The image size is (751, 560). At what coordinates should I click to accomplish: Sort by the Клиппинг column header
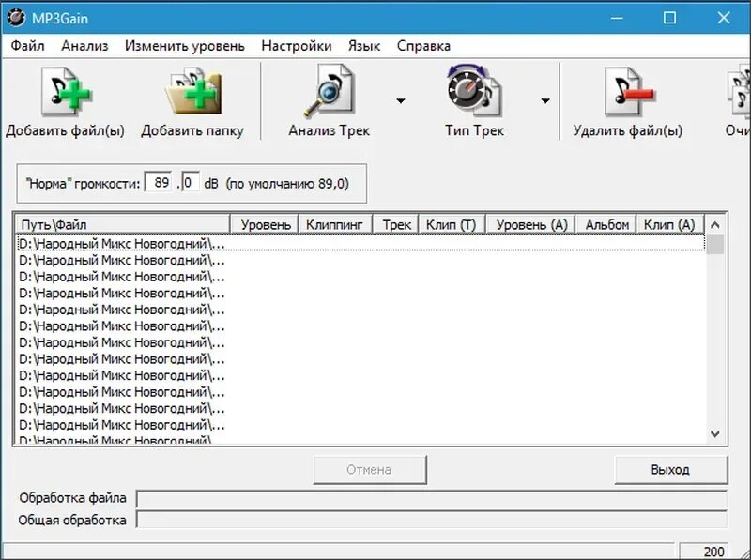(335, 224)
